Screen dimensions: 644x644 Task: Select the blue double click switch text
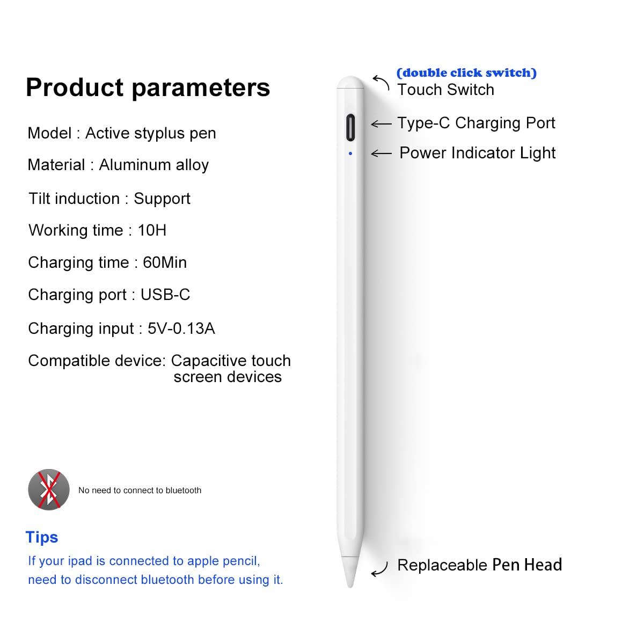click(466, 73)
